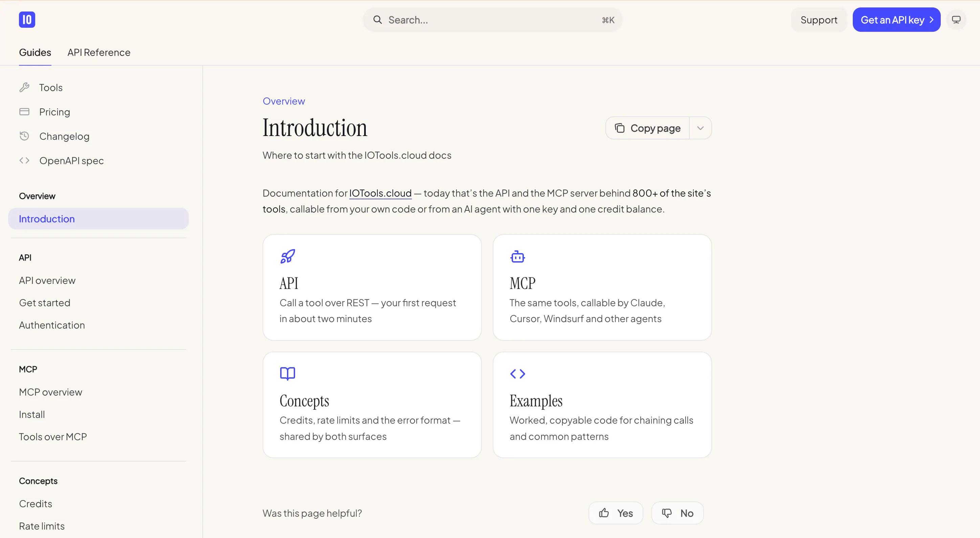Click the Tools wrench icon
Viewport: 980px width, 538px height.
(x=24, y=88)
